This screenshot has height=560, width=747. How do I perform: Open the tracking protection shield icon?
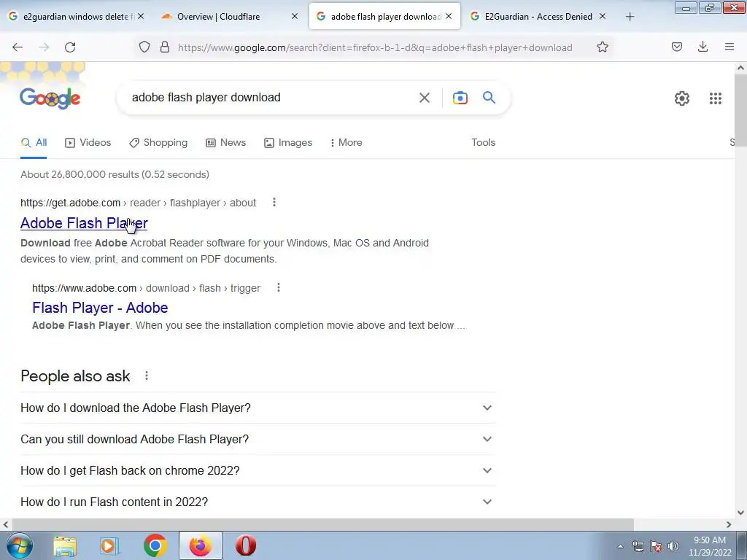pyautogui.click(x=144, y=47)
